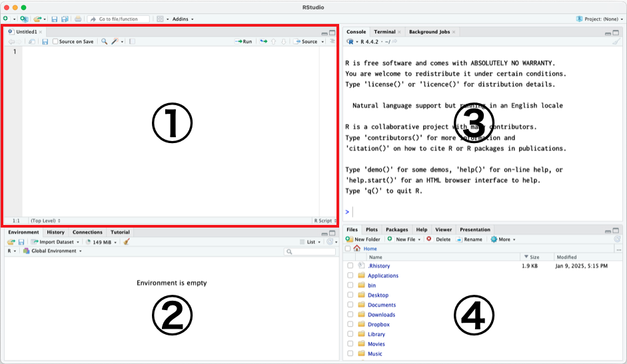Click the Environment search field

pos(309,252)
